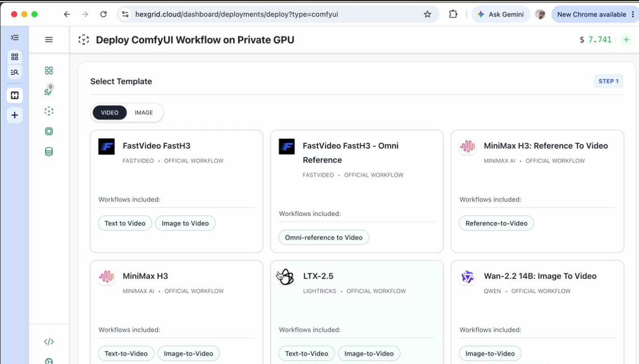Viewport: 639px width, 364px height.
Task: Click the browser address bar URL
Action: click(x=237, y=14)
